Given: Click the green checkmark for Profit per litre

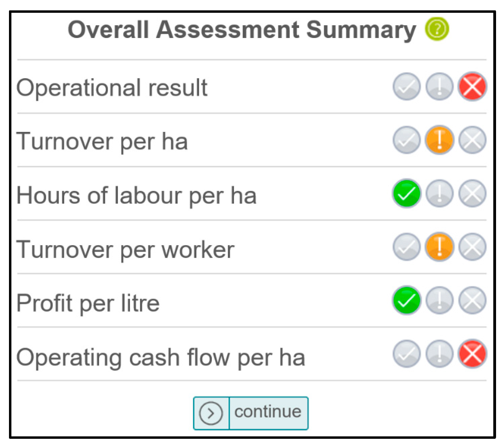Looking at the screenshot, I should point(407,300).
